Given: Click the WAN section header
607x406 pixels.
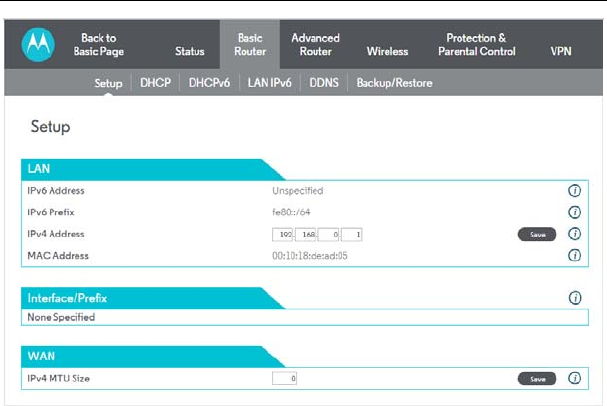Looking at the screenshot, I should (x=153, y=356).
